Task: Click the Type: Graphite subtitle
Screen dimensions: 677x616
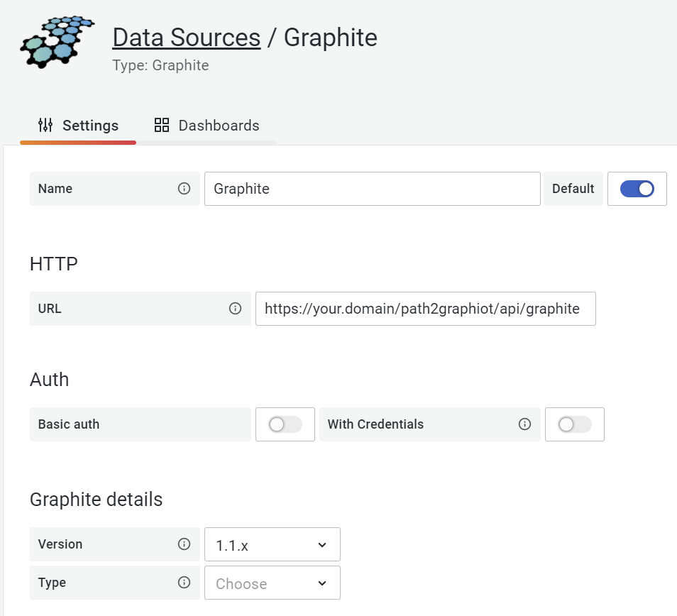Action: [160, 65]
